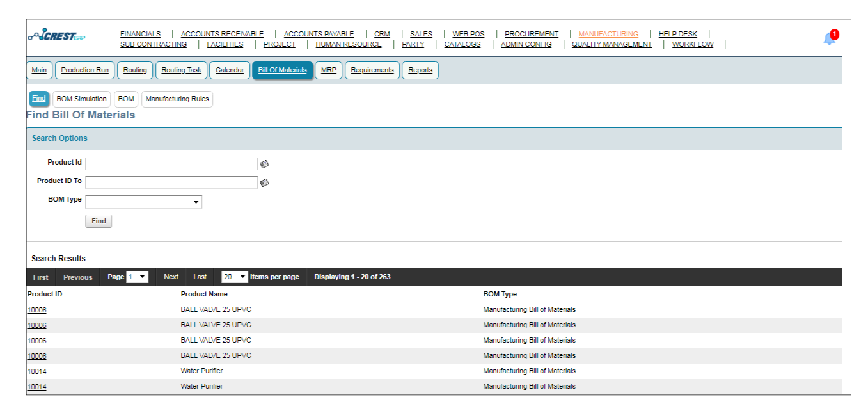Select the BOM Simulation sub-tab
Screen dimensions: 868x413
(81, 99)
